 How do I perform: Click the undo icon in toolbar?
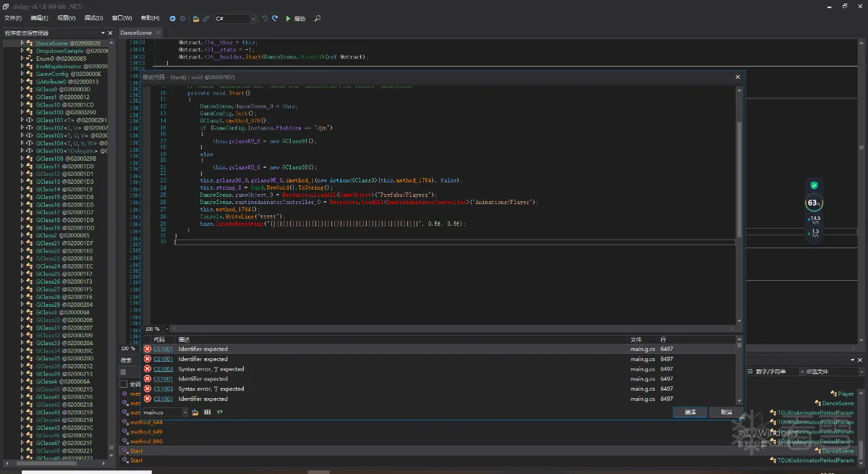265,18
